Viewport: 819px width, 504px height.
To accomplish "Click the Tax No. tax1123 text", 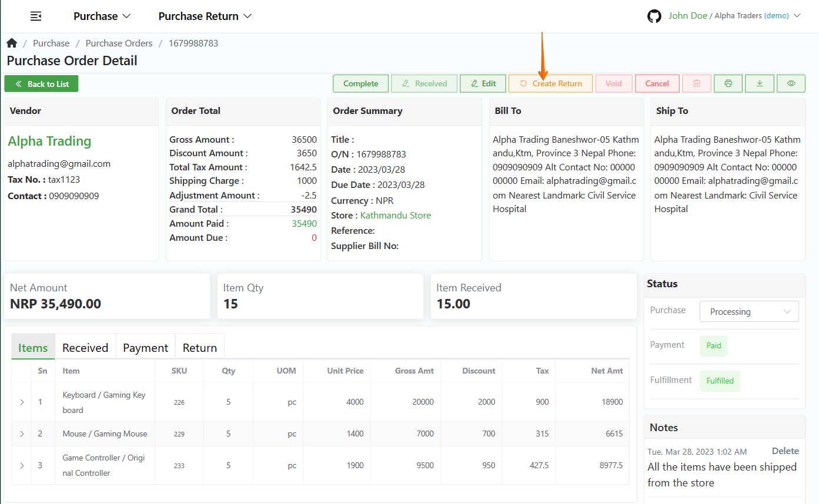I will [44, 180].
